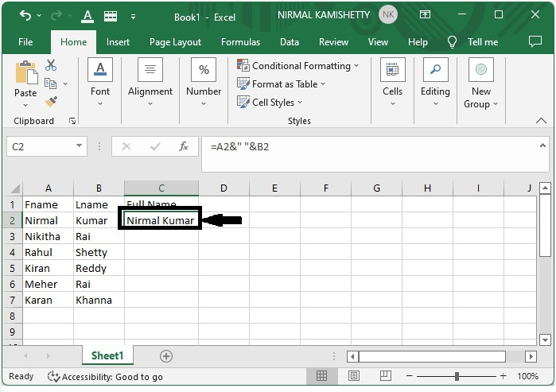Image resolution: width=556 pixels, height=392 pixels.
Task: Click the Insert Function fx icon
Action: 184,146
